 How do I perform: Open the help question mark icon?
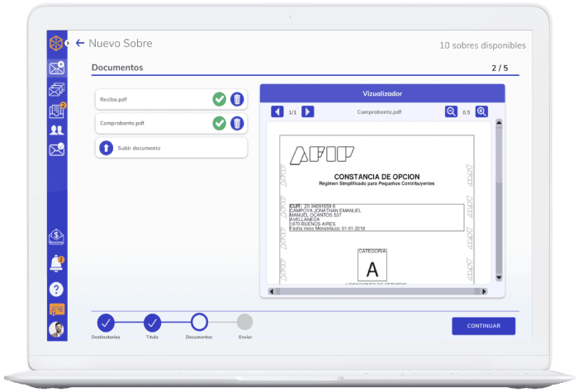click(x=56, y=289)
